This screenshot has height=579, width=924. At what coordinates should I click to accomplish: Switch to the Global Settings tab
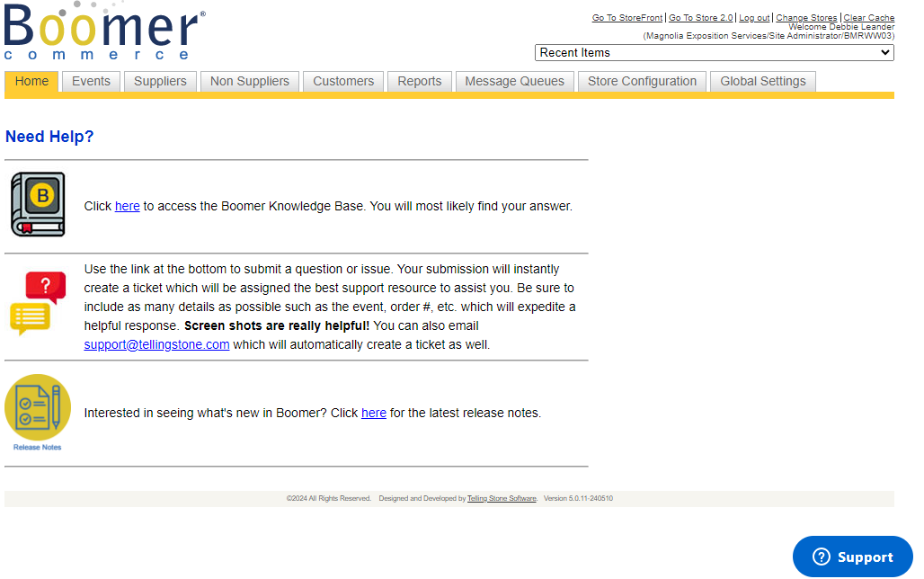pyautogui.click(x=762, y=81)
